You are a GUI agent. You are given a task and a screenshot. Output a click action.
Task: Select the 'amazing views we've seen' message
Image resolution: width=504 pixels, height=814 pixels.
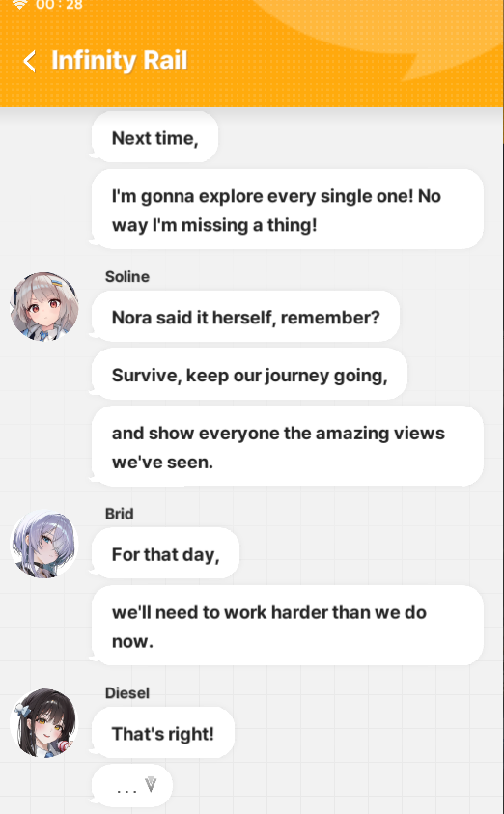[288, 446]
